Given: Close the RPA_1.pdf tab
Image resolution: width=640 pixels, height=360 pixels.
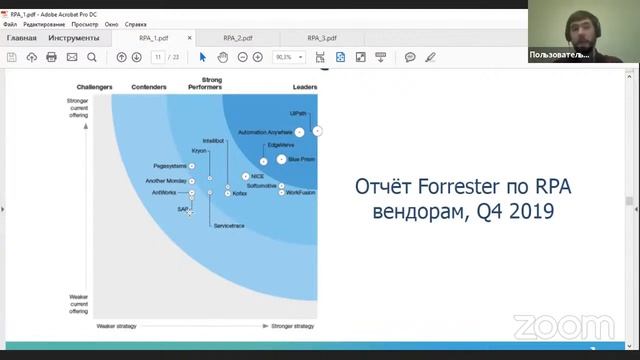Looking at the screenshot, I should coord(189,38).
